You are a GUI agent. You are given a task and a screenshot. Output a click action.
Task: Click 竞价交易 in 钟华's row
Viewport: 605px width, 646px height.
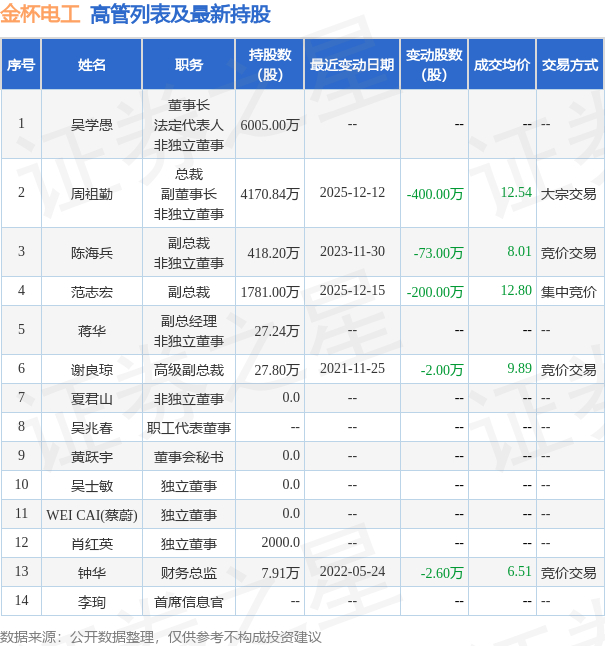click(x=568, y=573)
